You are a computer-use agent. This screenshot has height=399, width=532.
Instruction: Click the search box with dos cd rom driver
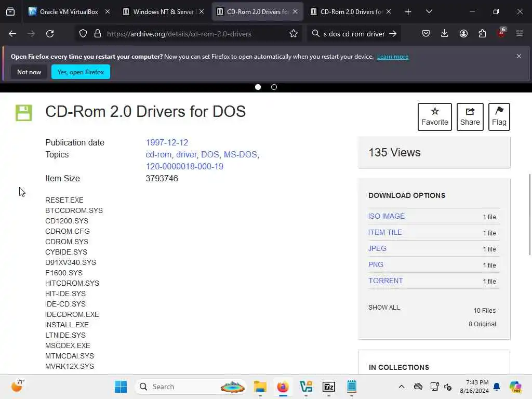(354, 34)
